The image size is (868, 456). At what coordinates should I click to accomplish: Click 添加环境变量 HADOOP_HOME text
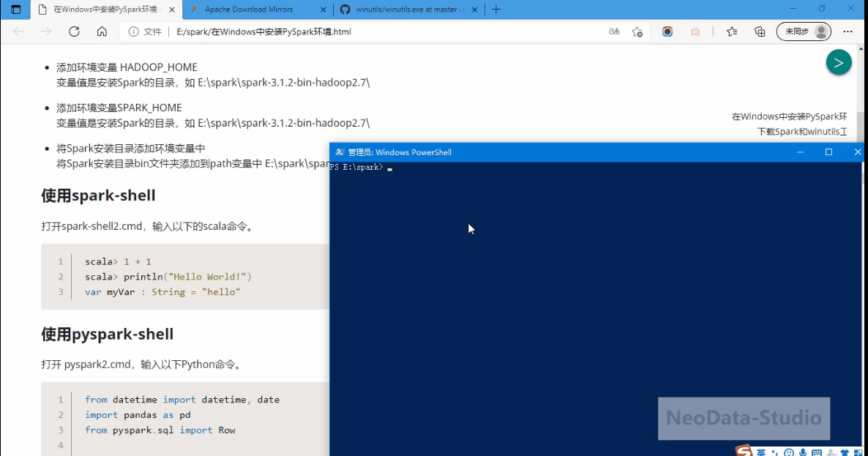coord(127,67)
